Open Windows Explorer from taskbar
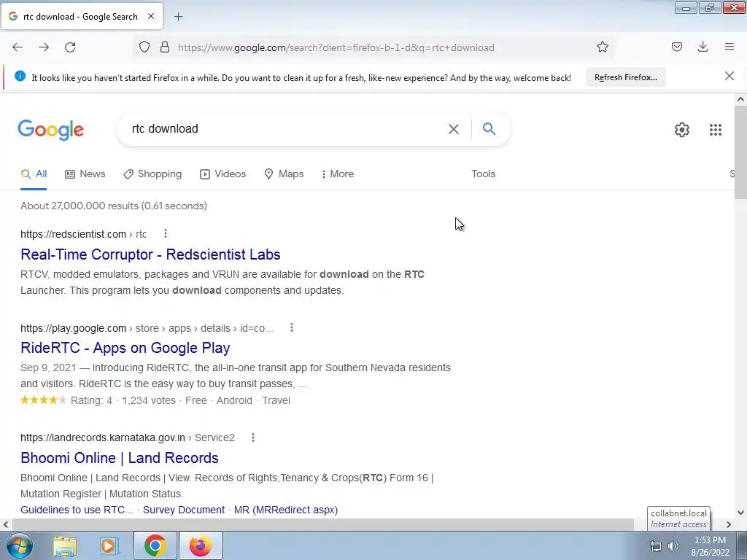 point(65,546)
